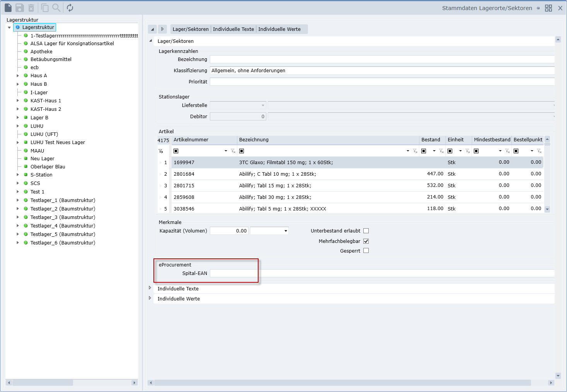Sort by the Bestand column header
The height and width of the screenshot is (392, 567).
[x=431, y=140]
